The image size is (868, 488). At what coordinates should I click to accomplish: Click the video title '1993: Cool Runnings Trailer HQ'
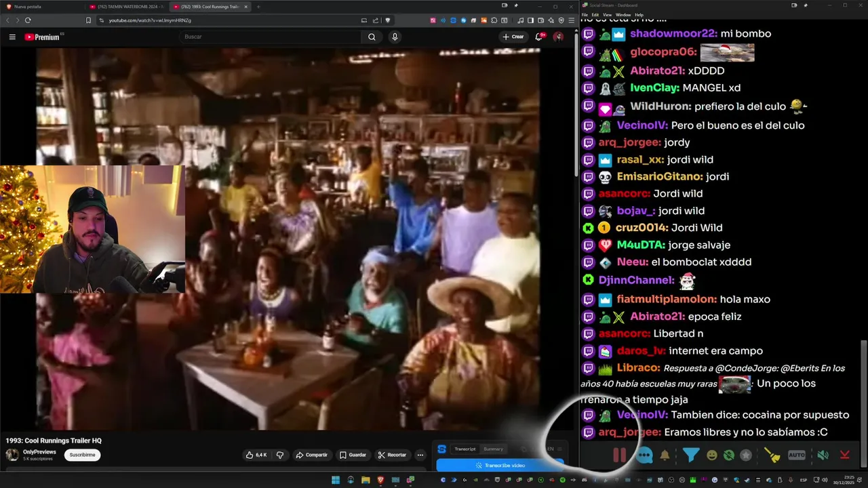tap(54, 441)
